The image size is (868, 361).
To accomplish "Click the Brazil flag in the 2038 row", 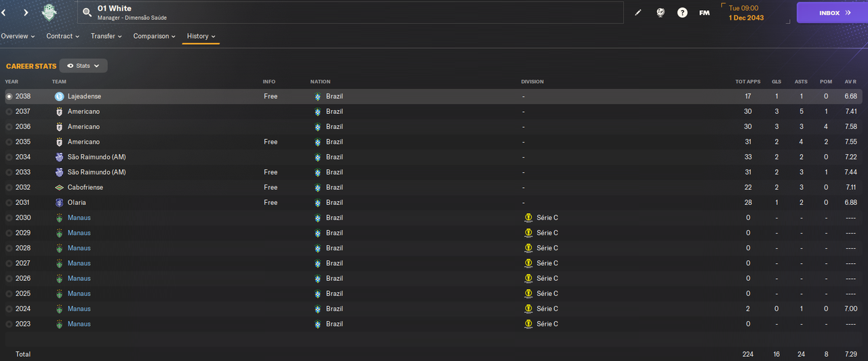I will tap(317, 96).
